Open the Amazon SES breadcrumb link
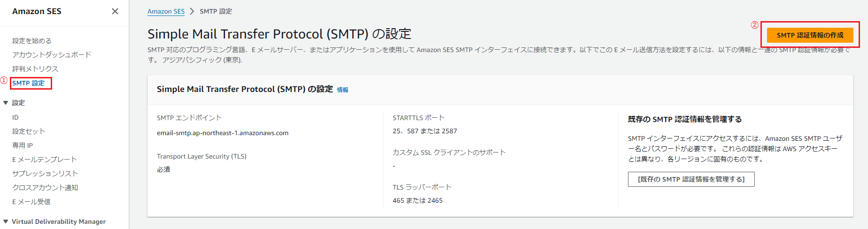This screenshot has height=229, width=868. click(166, 11)
